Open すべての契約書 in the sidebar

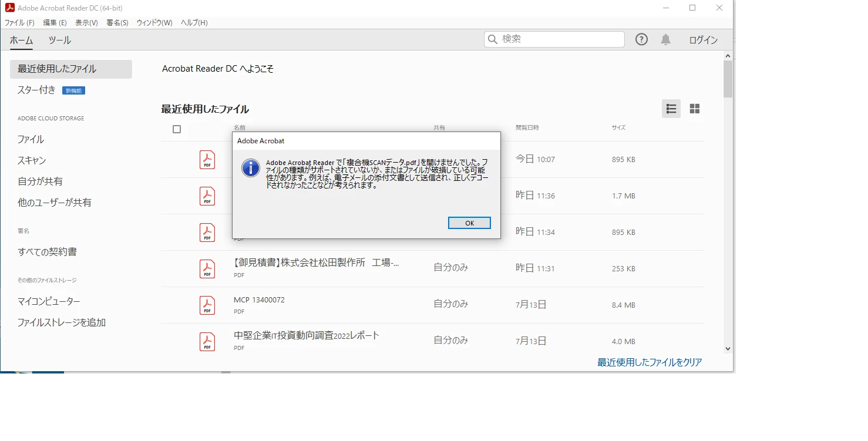[47, 252]
